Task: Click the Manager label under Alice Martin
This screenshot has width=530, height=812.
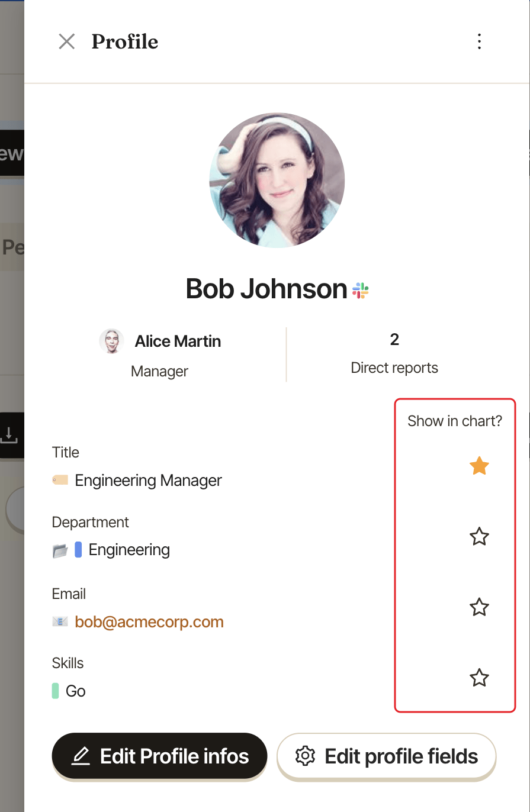Action: click(x=160, y=372)
